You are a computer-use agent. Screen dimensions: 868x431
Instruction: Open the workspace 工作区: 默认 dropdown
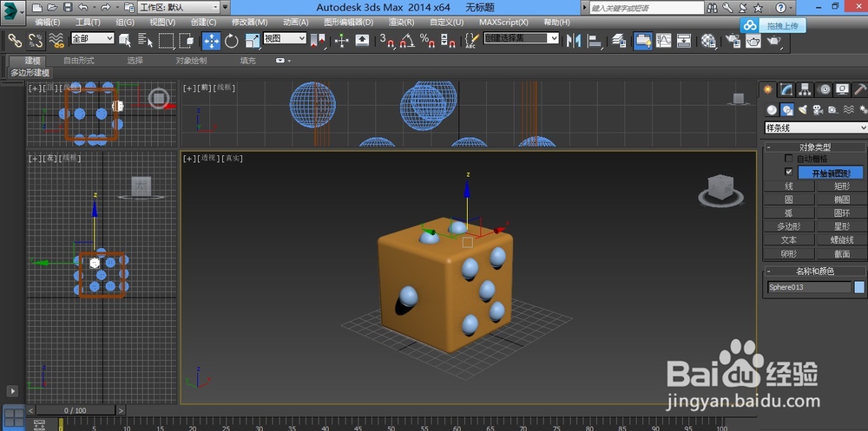coord(178,8)
